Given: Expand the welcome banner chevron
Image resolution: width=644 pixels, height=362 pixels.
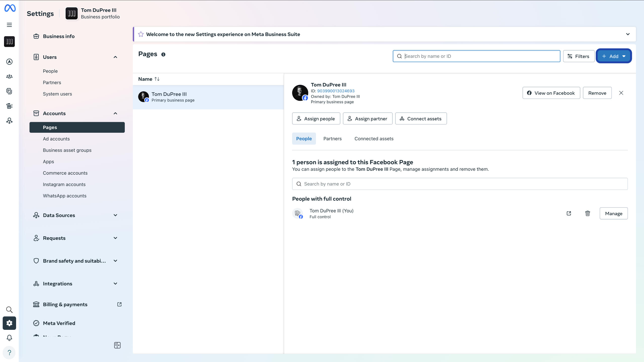Looking at the screenshot, I should click(x=628, y=34).
